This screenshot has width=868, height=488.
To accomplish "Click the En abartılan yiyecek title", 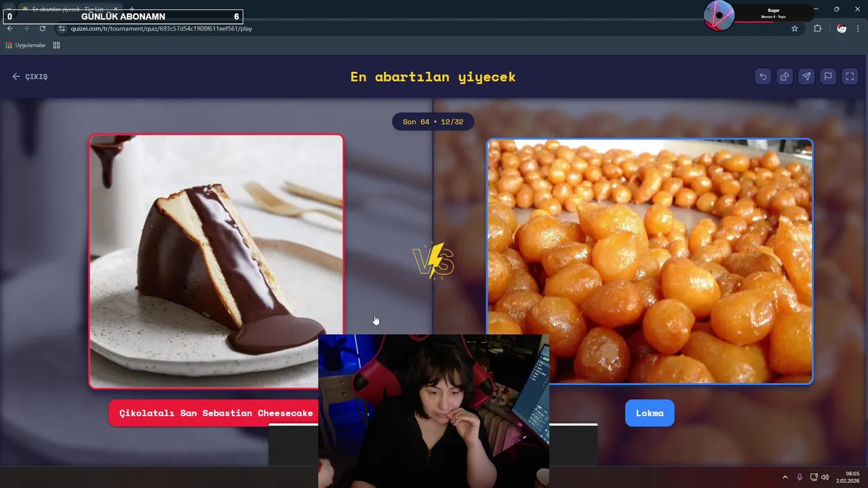I will coord(433,77).
